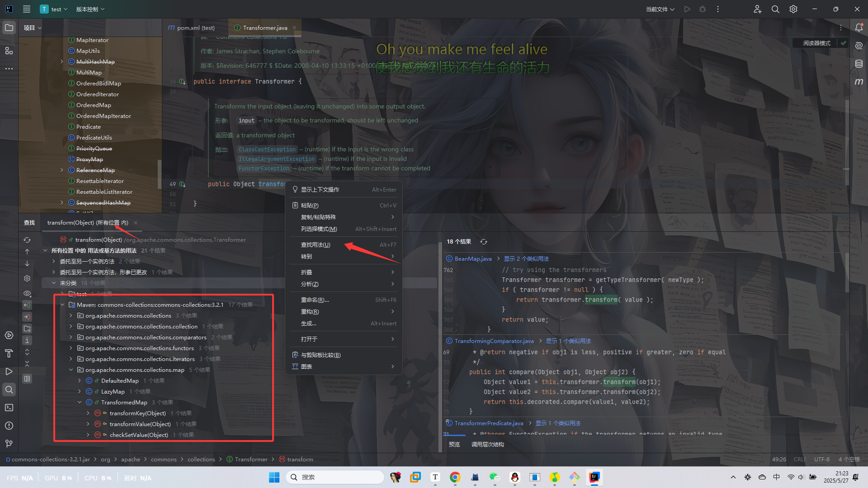Click the 阅读器模式 button

(816, 43)
